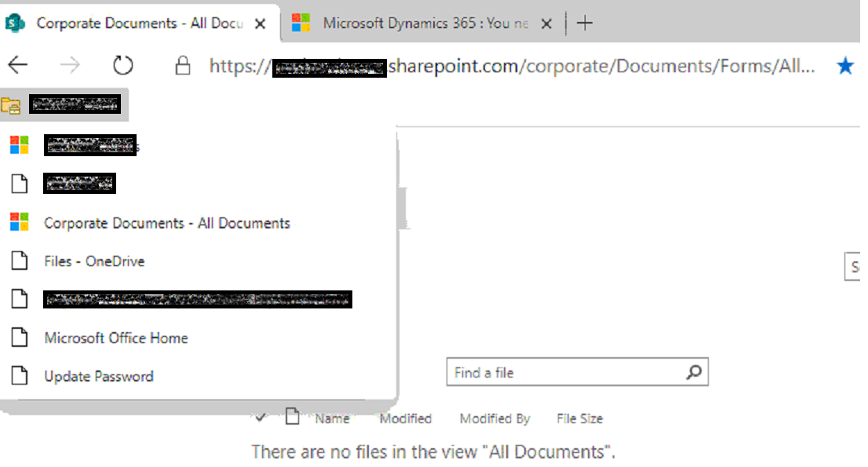
Task: Click the blue favorites star icon
Action: coord(845,66)
